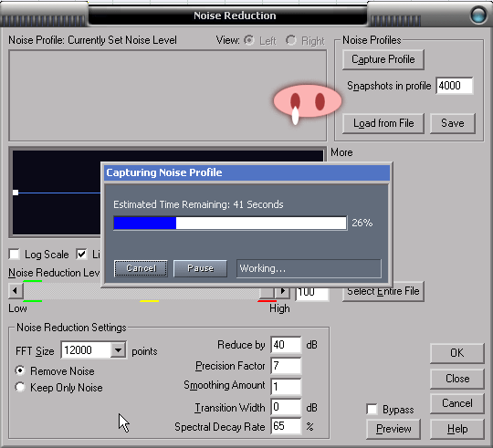Click the right scroll arrow of noise level slider
This screenshot has width=493, height=448.
(x=283, y=291)
